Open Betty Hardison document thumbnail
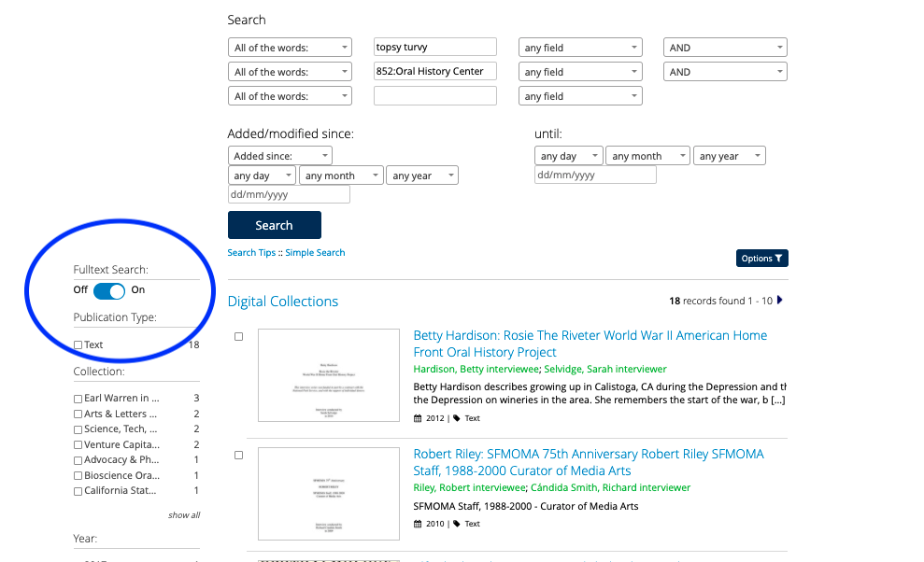 [x=328, y=379]
